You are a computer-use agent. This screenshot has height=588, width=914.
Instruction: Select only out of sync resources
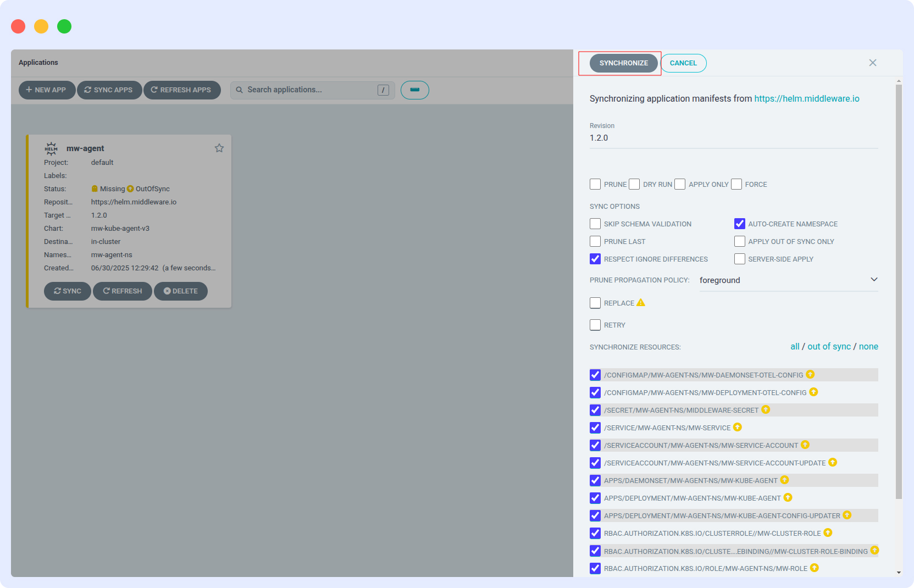[x=828, y=346]
